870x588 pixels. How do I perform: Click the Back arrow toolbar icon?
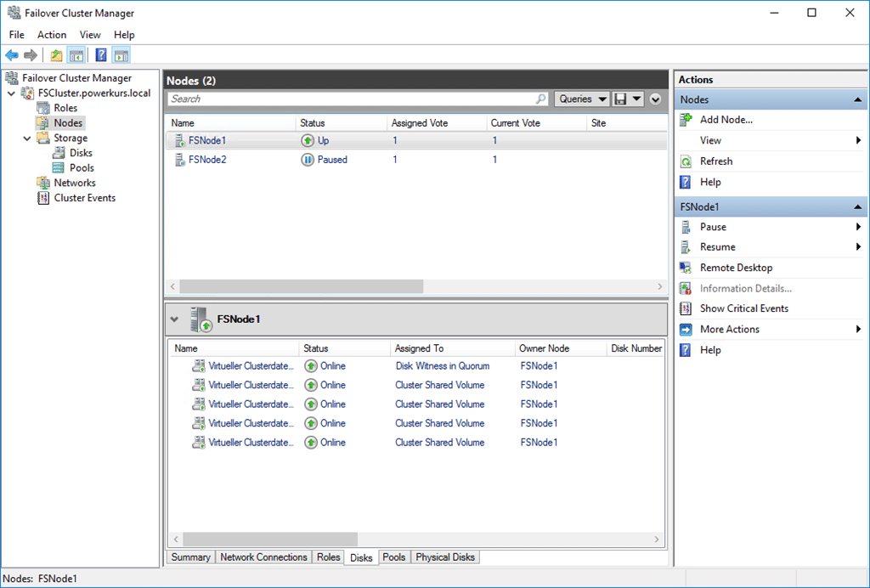point(12,55)
